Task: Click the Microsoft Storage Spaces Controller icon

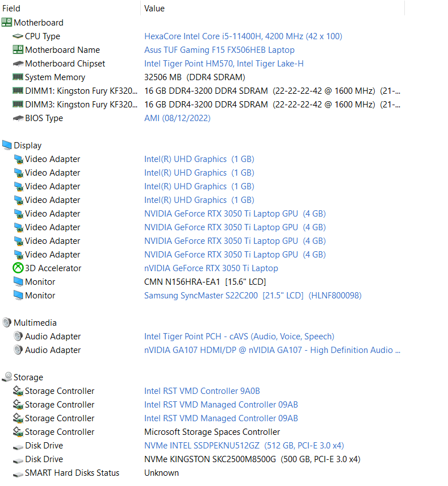Action: (18, 432)
